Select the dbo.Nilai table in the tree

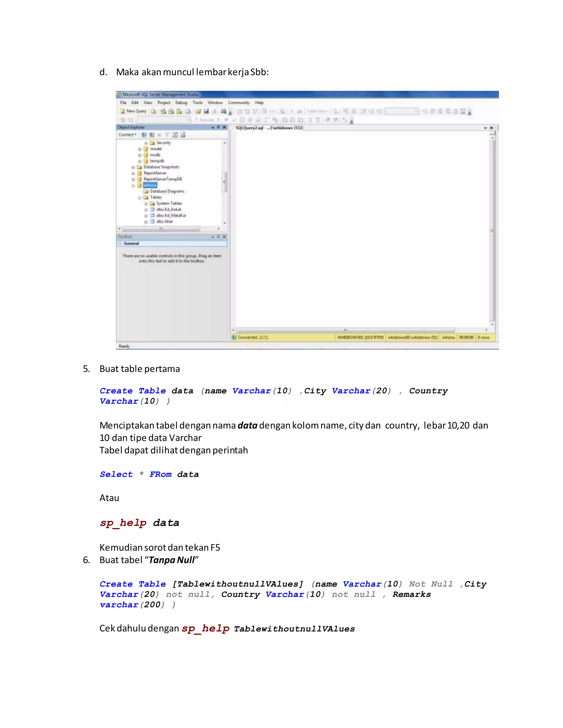[164, 221]
